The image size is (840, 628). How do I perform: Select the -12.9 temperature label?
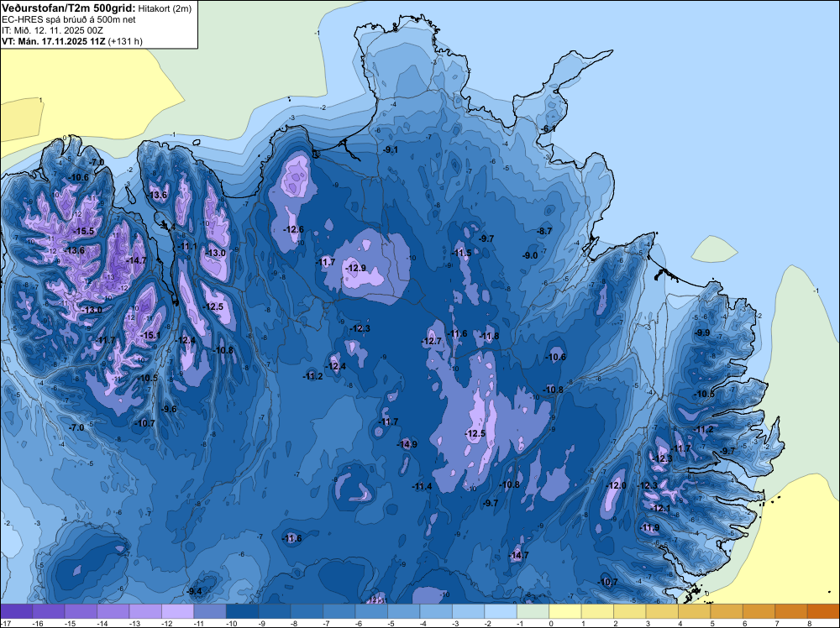[x=355, y=268]
